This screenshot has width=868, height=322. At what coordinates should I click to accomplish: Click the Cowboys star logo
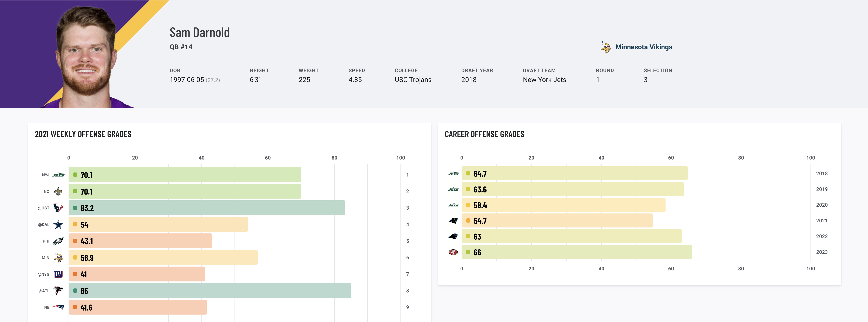[58, 225]
